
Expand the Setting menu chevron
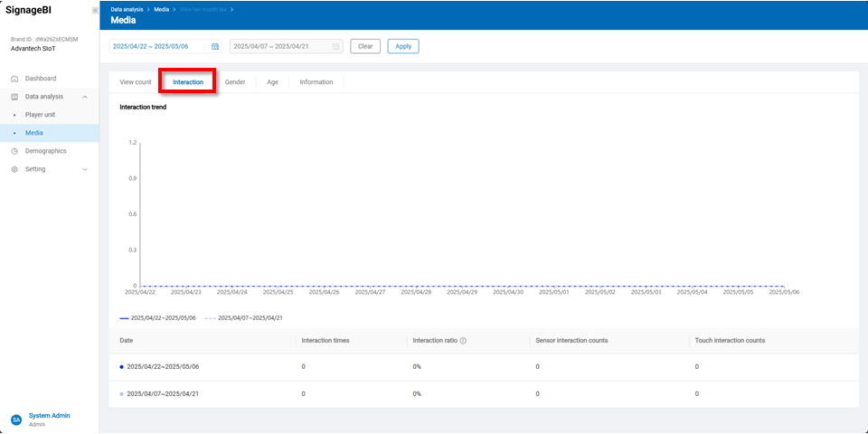pyautogui.click(x=85, y=169)
